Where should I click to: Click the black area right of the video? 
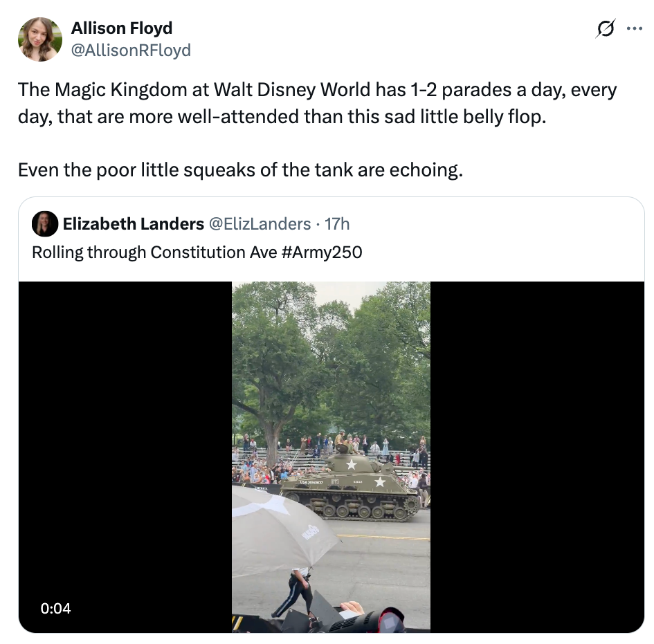coord(536,457)
